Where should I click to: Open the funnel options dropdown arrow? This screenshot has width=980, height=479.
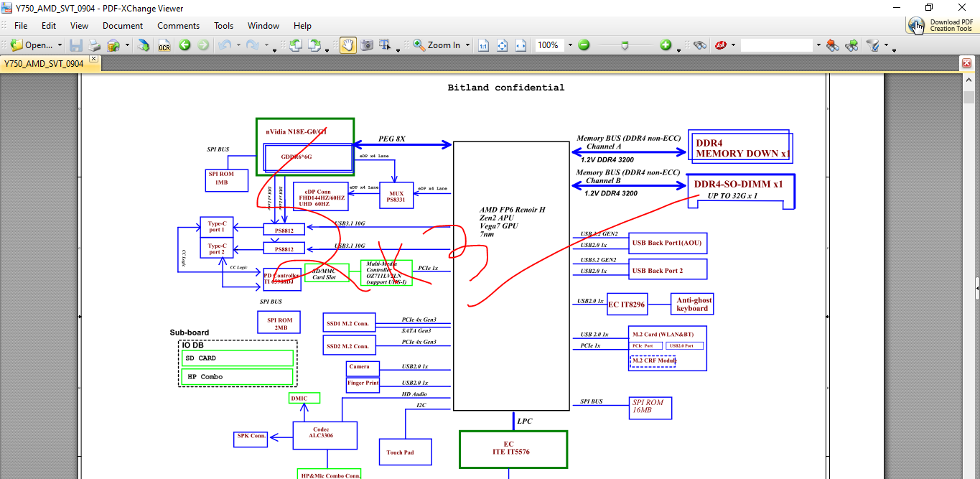click(885, 45)
